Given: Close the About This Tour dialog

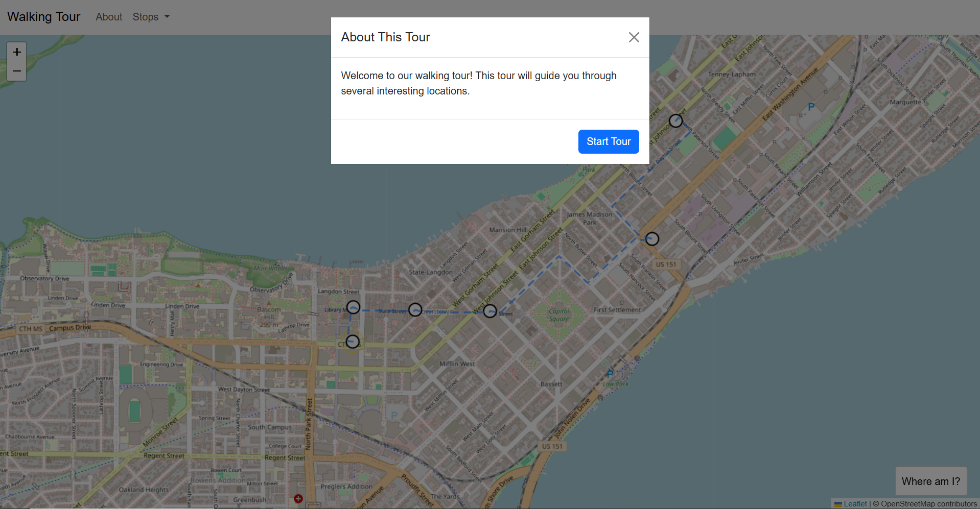Looking at the screenshot, I should [x=634, y=37].
